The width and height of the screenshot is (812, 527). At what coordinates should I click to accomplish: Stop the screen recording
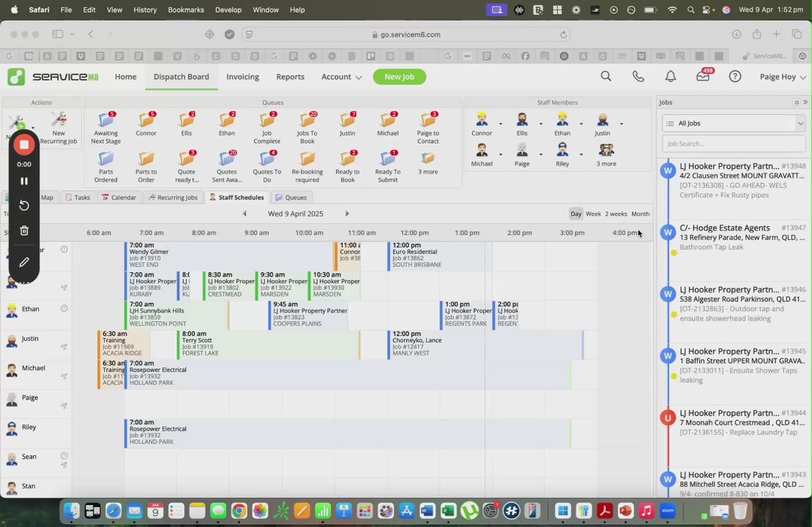tap(24, 145)
